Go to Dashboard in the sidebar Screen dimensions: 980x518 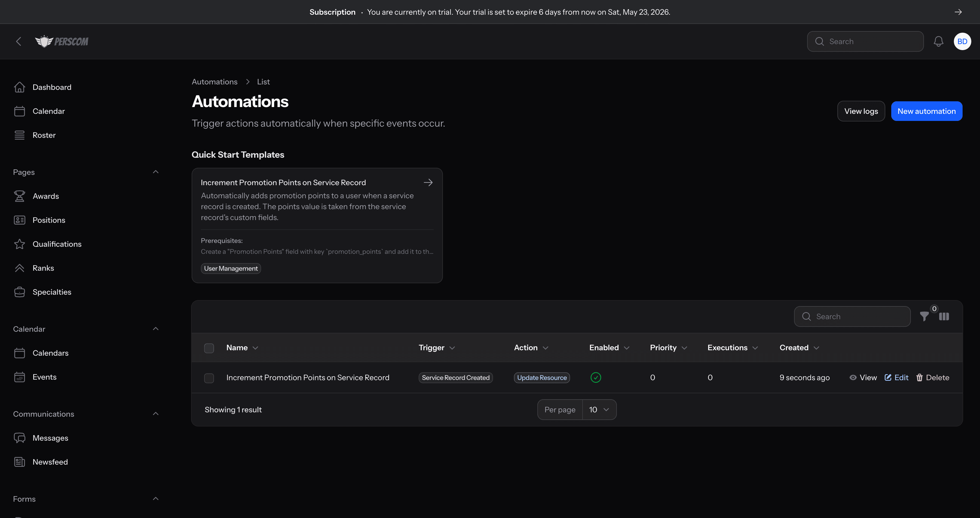coord(52,87)
